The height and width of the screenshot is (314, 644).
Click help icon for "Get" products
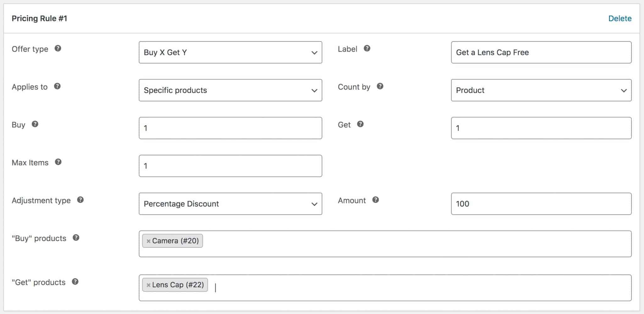coord(75,282)
